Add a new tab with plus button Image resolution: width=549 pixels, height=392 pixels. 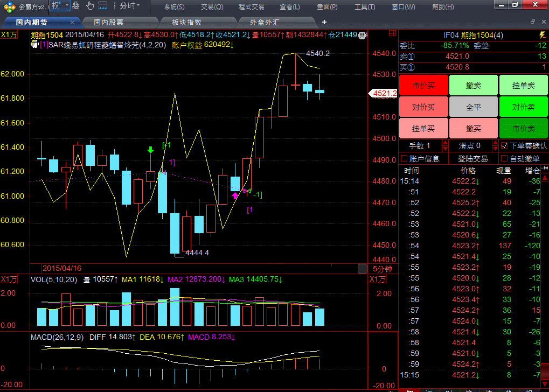click(324, 23)
